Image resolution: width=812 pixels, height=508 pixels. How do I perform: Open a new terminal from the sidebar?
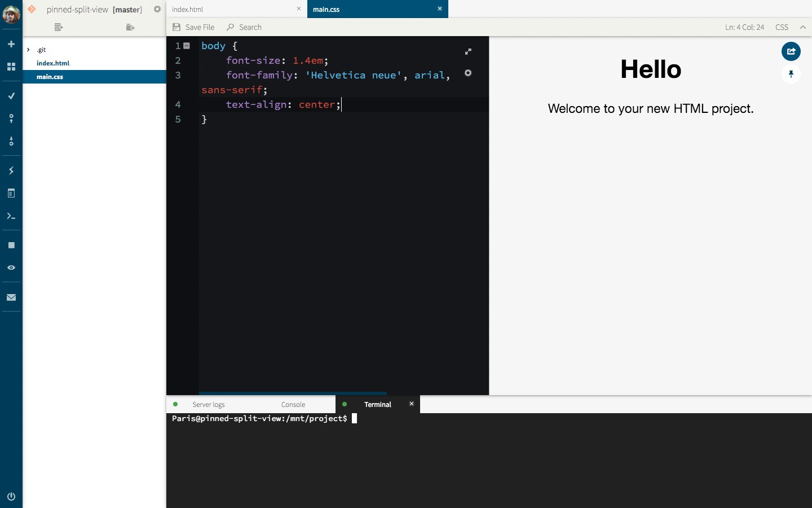tap(11, 216)
